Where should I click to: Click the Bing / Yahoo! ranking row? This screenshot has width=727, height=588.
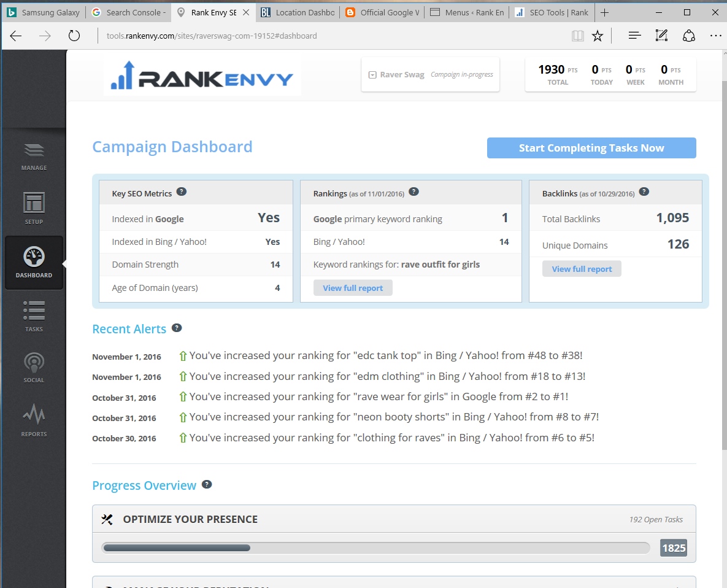(411, 242)
